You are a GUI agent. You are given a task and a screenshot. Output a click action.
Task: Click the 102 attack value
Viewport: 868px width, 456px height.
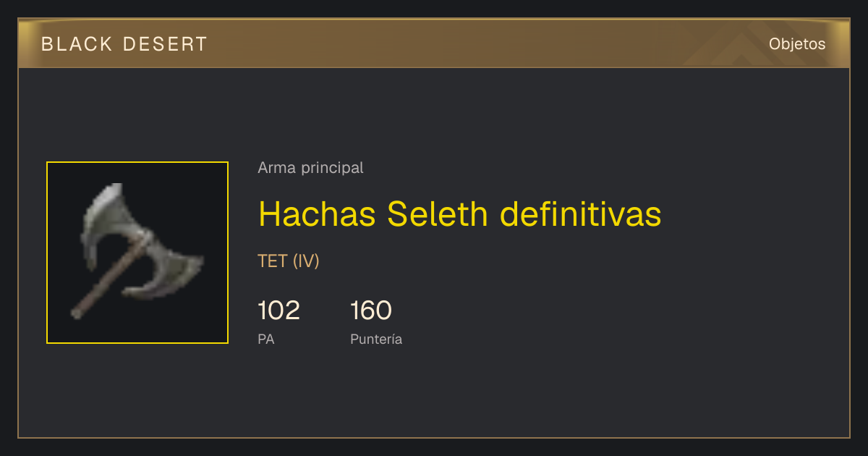(x=278, y=311)
